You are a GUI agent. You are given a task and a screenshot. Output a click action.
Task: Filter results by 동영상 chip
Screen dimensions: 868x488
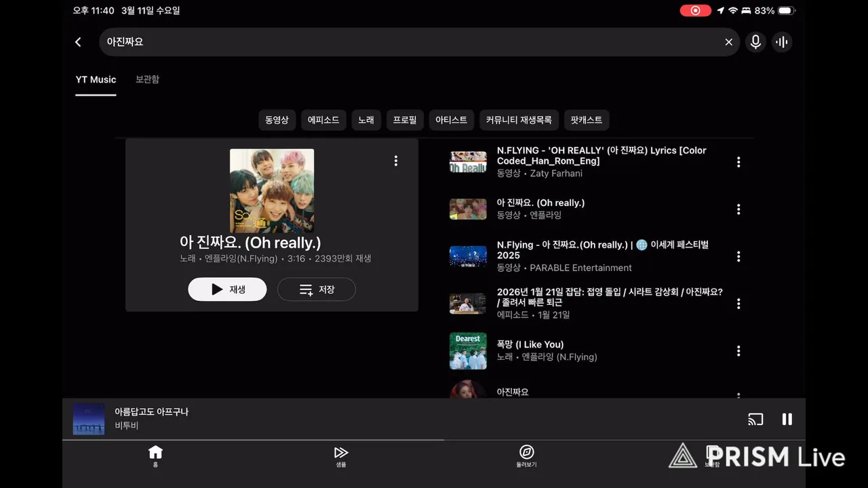pyautogui.click(x=277, y=120)
